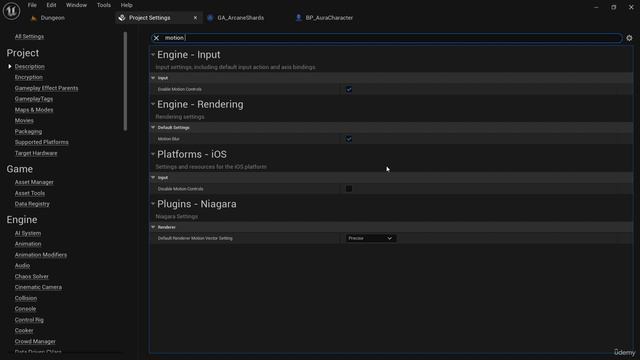Click the Project Settings tab icon
The image size is (640, 360).
(x=122, y=18)
